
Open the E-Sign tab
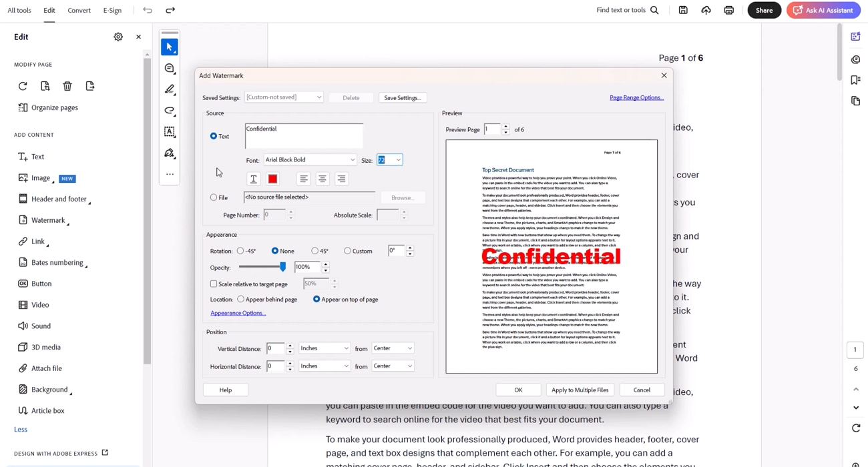[113, 10]
